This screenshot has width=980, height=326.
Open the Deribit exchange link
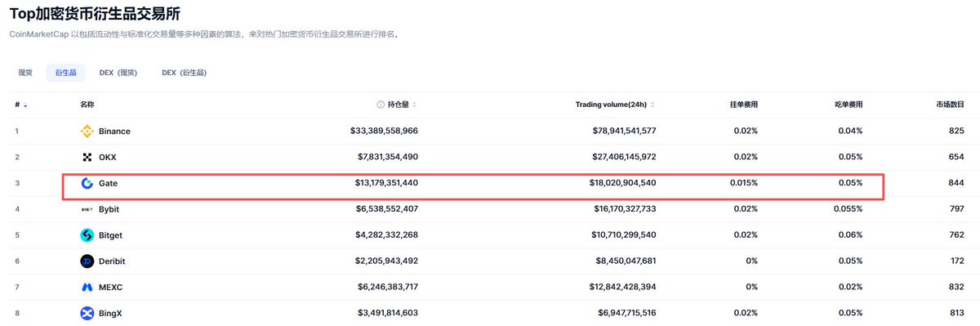pos(112,261)
